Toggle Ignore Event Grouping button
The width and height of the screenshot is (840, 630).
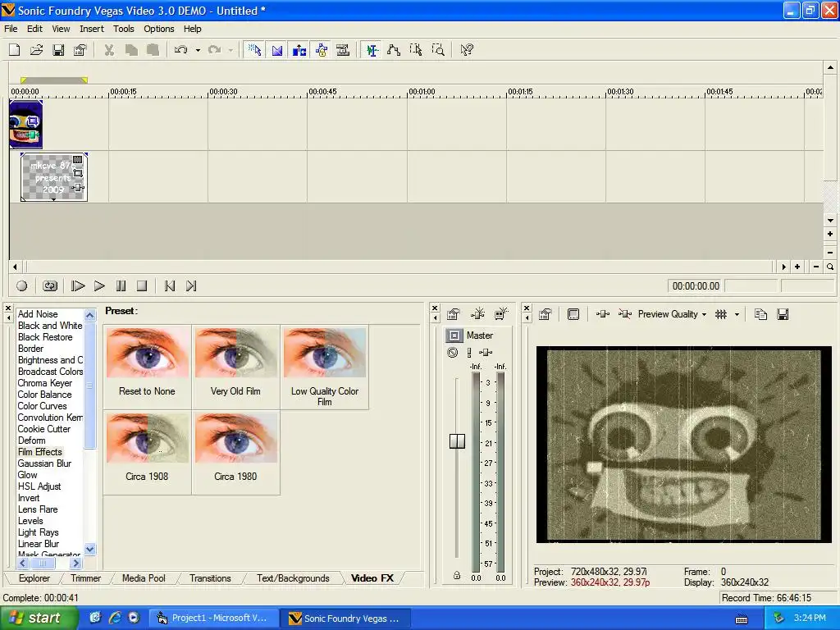(343, 50)
